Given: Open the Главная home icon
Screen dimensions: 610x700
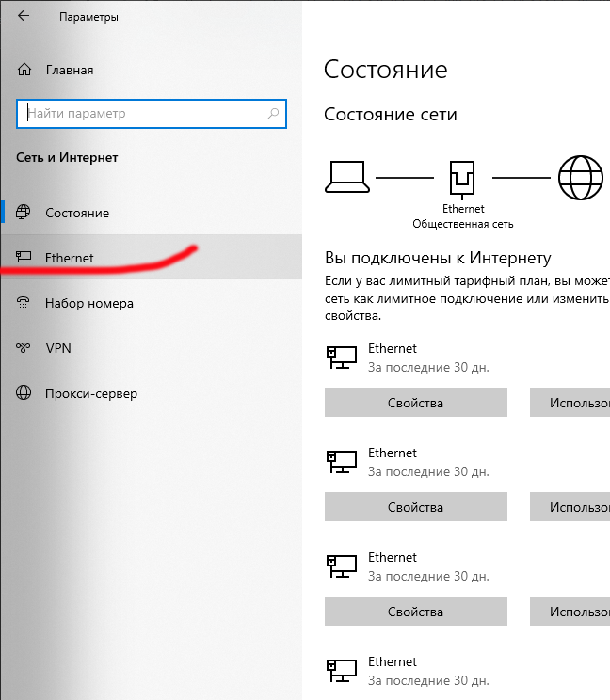Looking at the screenshot, I should 24,70.
